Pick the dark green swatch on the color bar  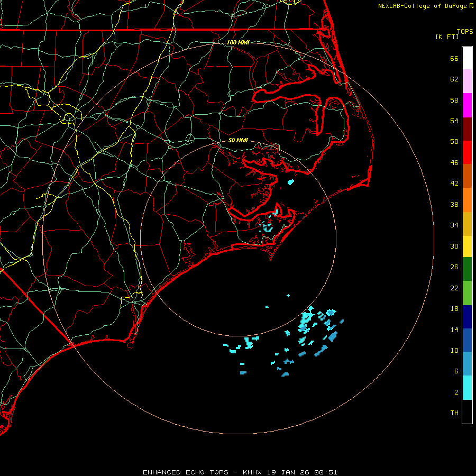click(467, 269)
